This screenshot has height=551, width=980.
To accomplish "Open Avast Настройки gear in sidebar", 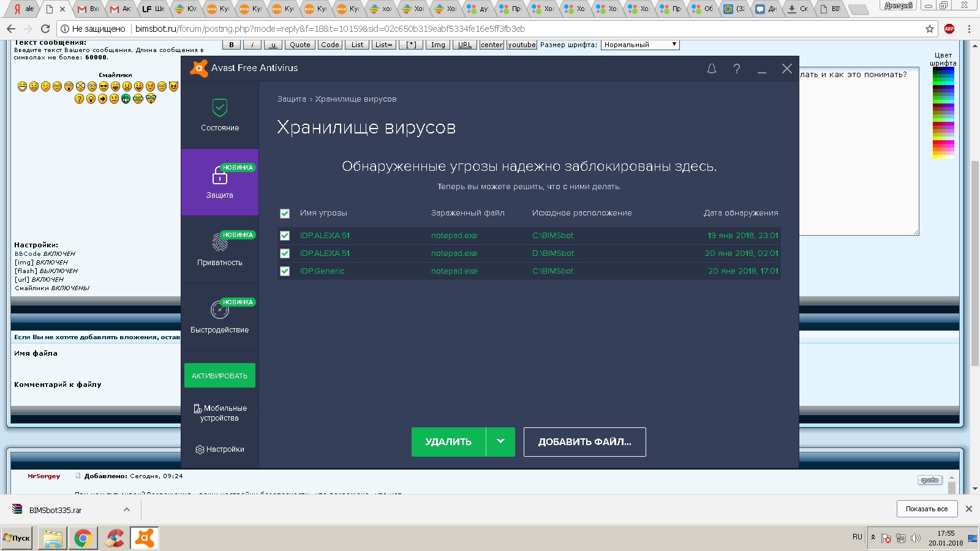I will pyautogui.click(x=220, y=449).
